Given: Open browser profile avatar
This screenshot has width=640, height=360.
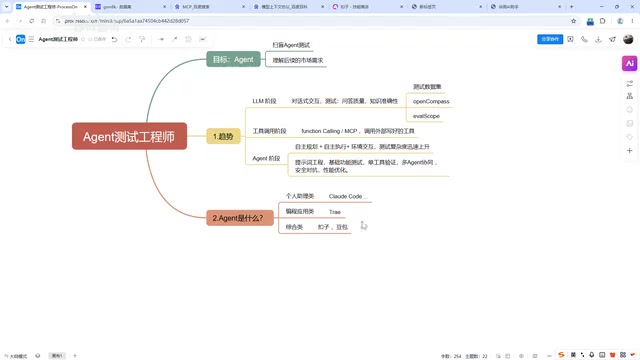Looking at the screenshot, I should (620, 21).
